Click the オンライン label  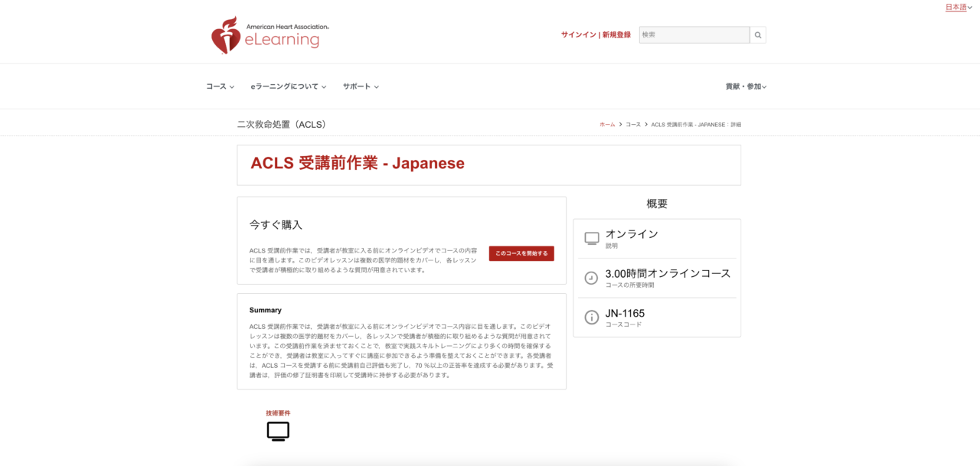pyautogui.click(x=632, y=234)
